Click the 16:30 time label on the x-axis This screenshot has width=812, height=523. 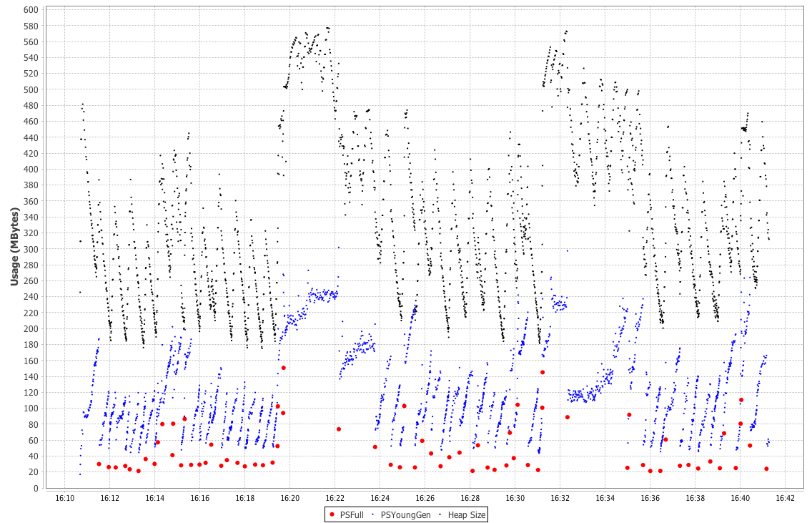click(515, 499)
